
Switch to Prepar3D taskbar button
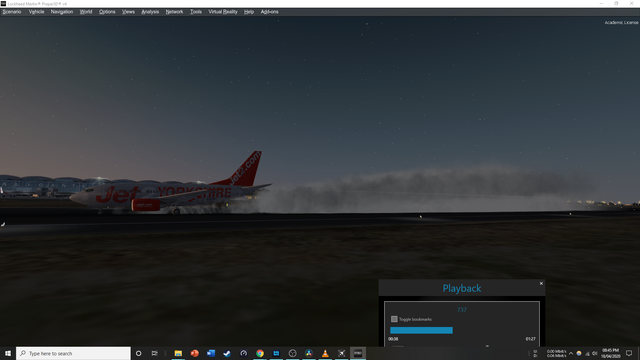tap(358, 353)
